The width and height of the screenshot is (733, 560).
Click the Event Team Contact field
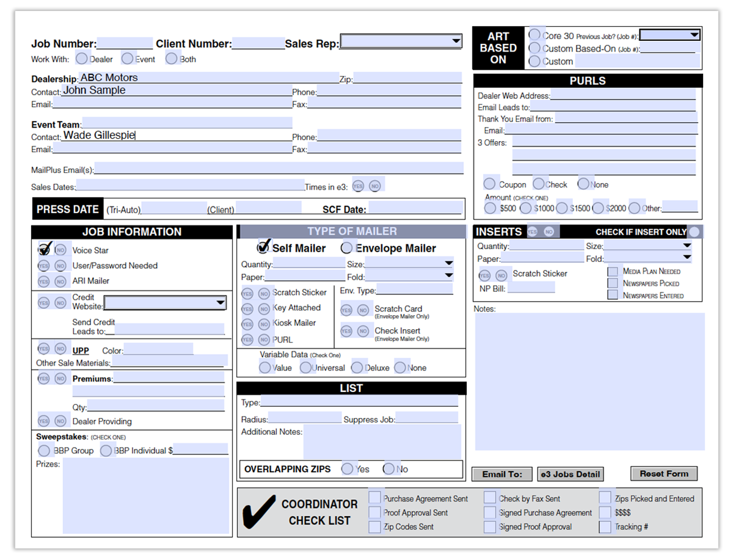[177, 135]
